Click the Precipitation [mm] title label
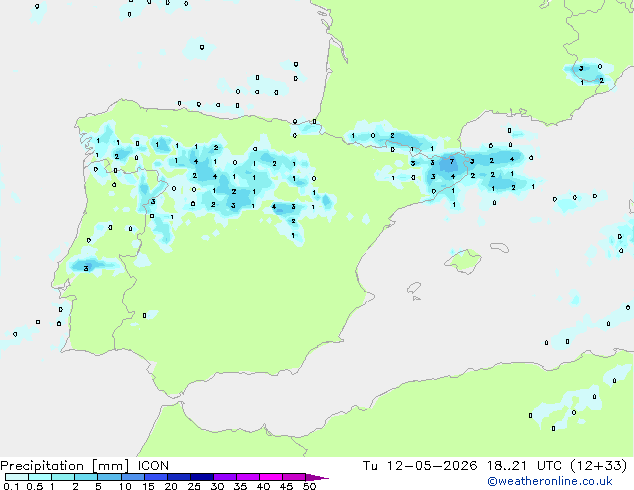 coord(65,466)
